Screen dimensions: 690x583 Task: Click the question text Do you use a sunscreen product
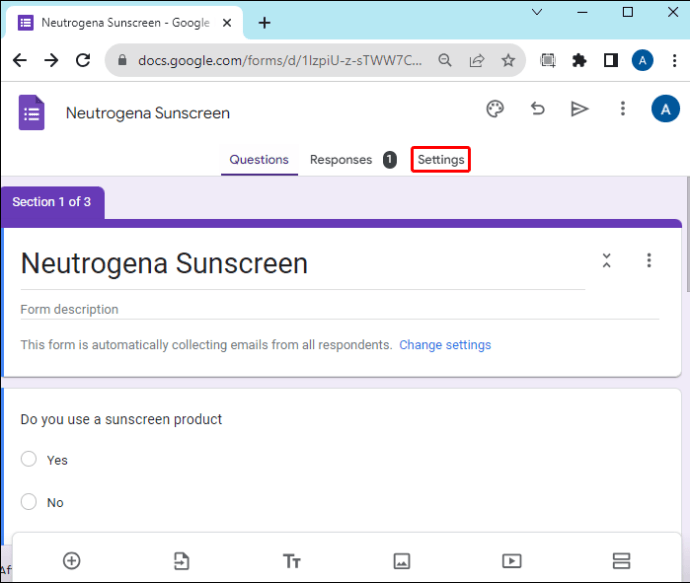[121, 419]
